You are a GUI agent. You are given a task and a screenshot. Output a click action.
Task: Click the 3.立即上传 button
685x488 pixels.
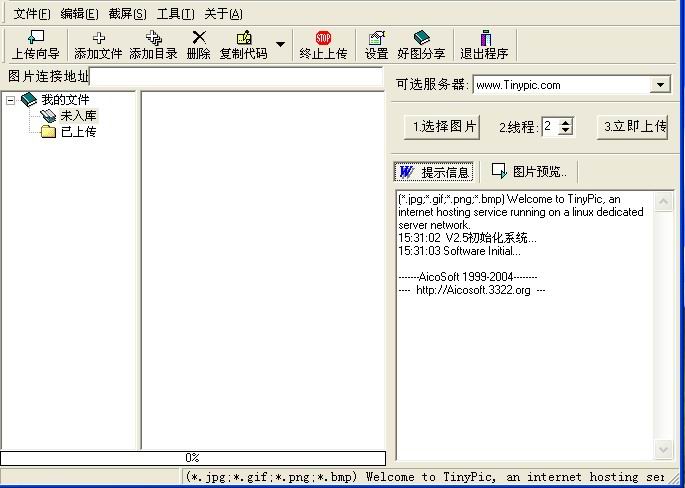click(x=634, y=127)
